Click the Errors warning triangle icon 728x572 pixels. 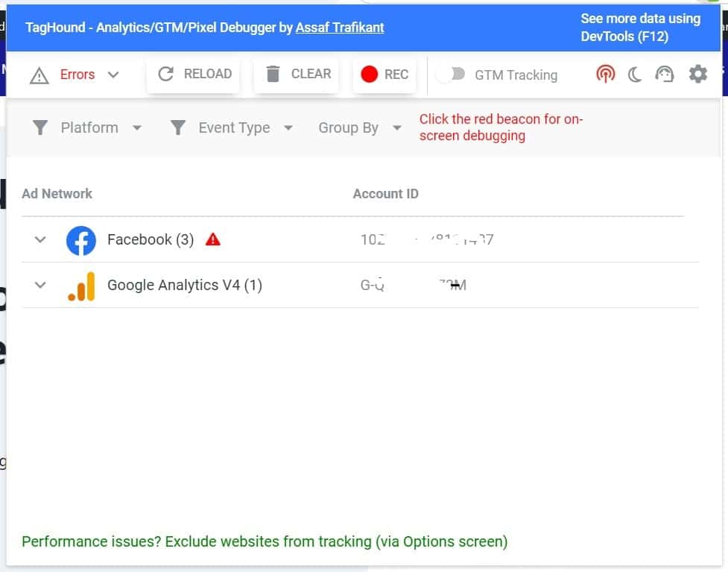39,75
